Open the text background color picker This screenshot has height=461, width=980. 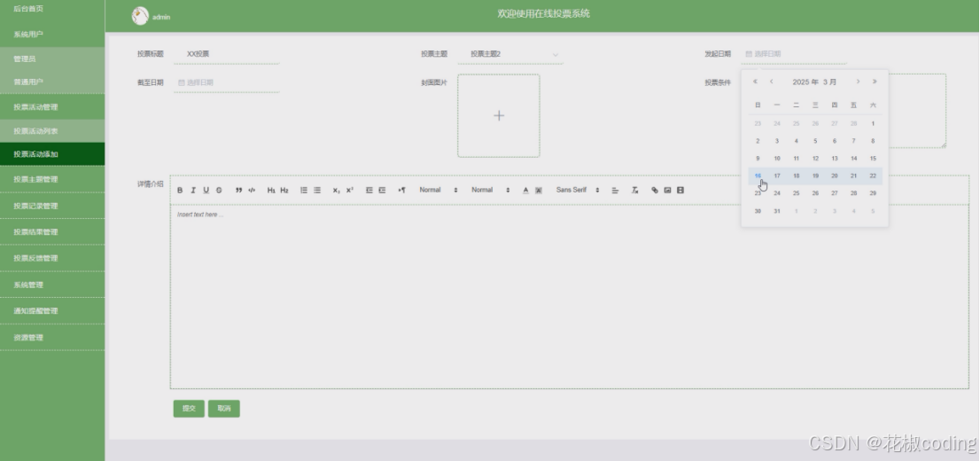click(x=538, y=190)
